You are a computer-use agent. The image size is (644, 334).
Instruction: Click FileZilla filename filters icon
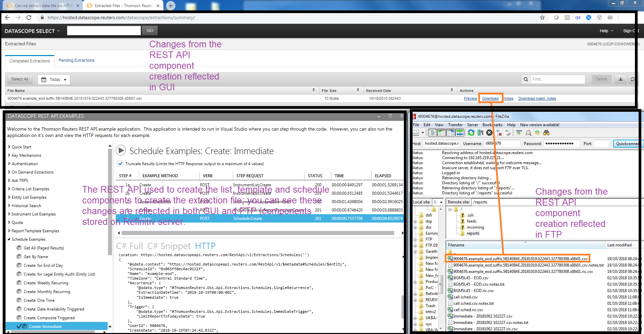(519, 133)
